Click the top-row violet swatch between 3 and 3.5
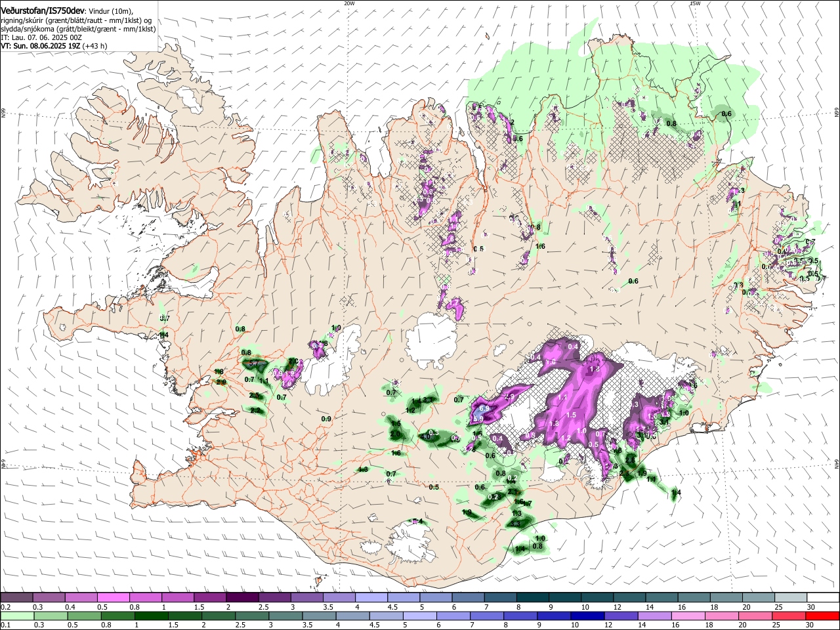The width and height of the screenshot is (840, 630). (x=307, y=597)
